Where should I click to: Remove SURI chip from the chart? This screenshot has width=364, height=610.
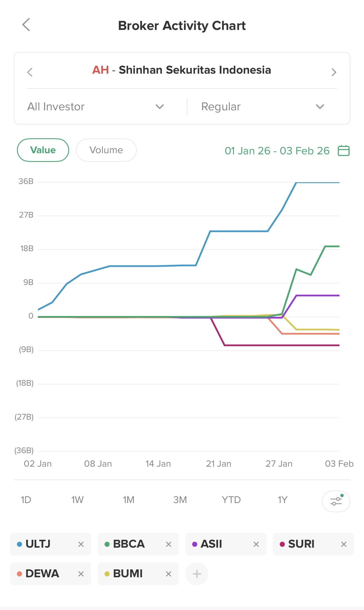pyautogui.click(x=343, y=544)
